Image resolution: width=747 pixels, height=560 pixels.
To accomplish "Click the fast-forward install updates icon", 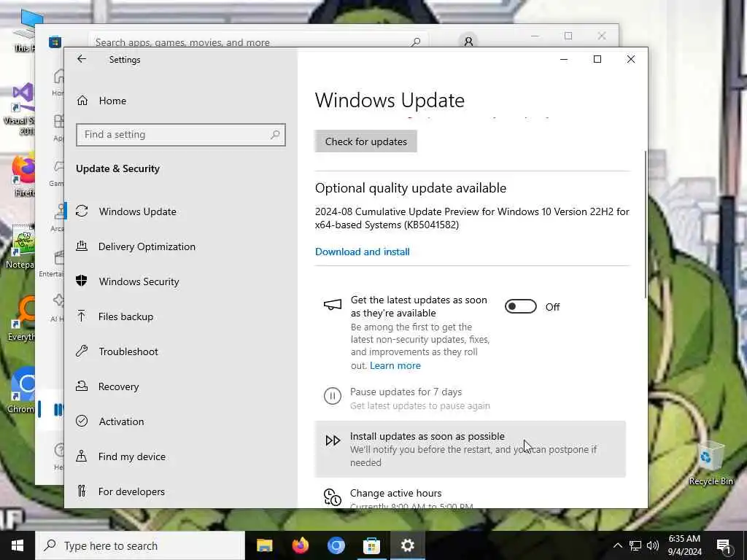I will pyautogui.click(x=333, y=440).
